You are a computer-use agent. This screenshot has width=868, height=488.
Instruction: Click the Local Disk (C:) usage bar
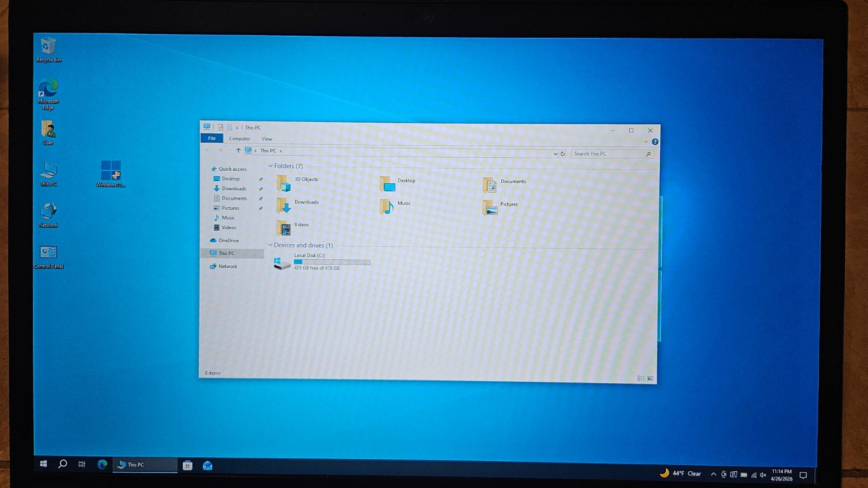(332, 262)
